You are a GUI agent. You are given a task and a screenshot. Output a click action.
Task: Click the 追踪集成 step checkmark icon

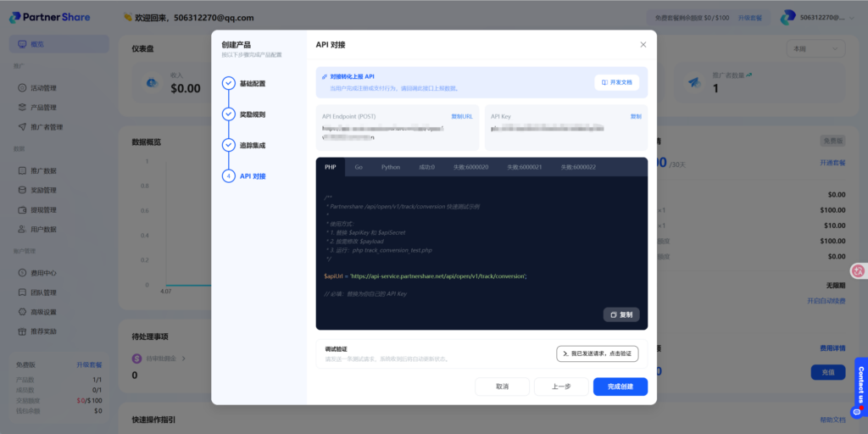point(228,145)
